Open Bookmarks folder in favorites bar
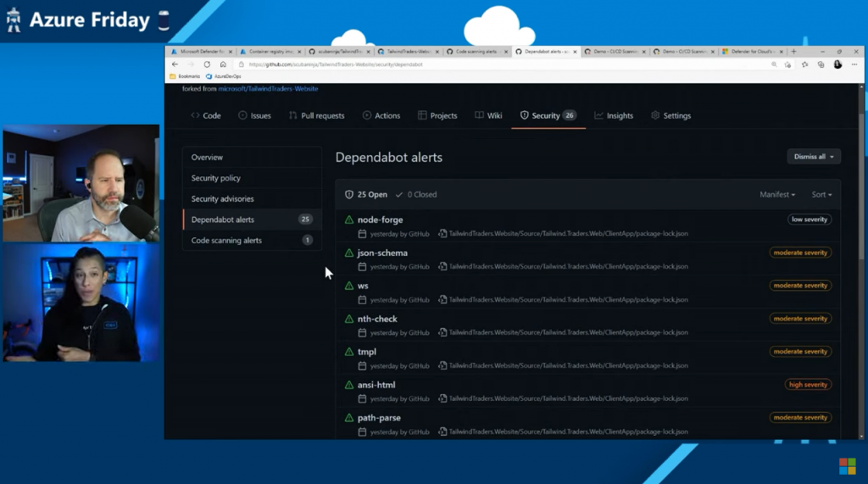 (x=185, y=76)
